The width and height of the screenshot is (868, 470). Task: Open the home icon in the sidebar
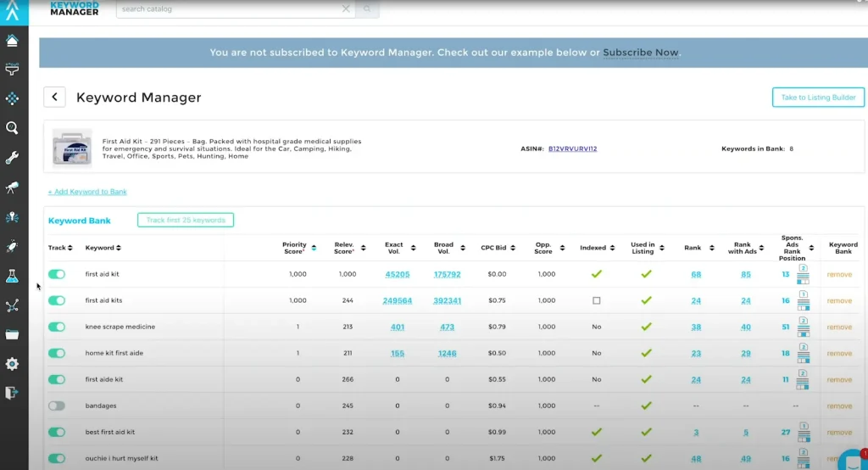point(12,41)
